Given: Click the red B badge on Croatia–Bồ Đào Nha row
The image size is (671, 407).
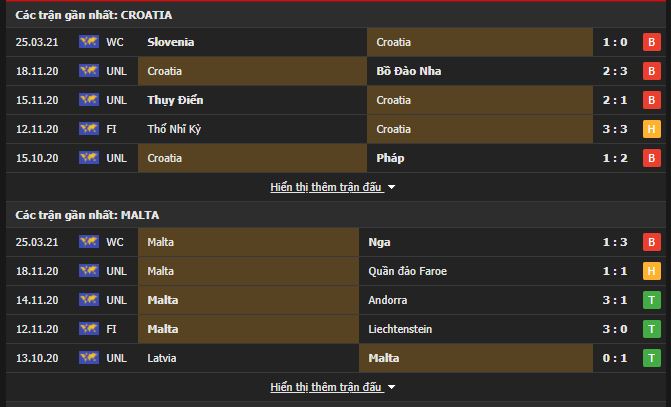Looking at the screenshot, I should click(x=652, y=71).
